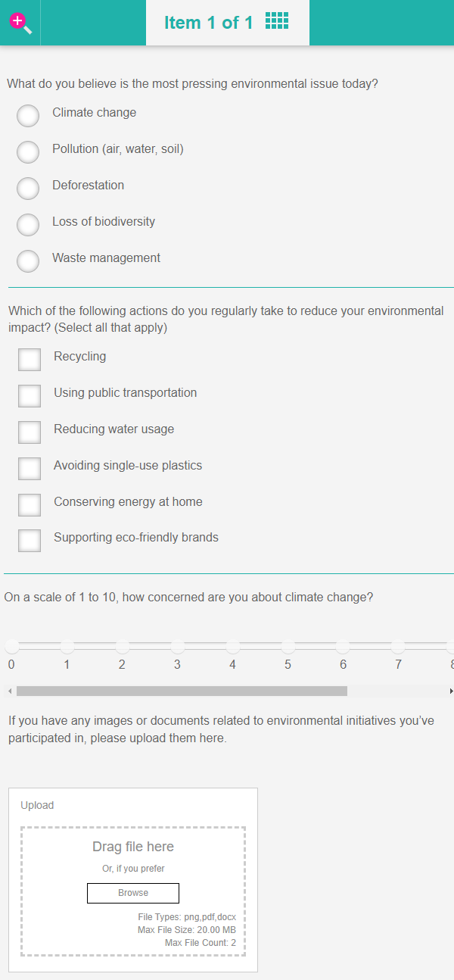
Task: Click the Drag file here drop zone
Action: 133,847
